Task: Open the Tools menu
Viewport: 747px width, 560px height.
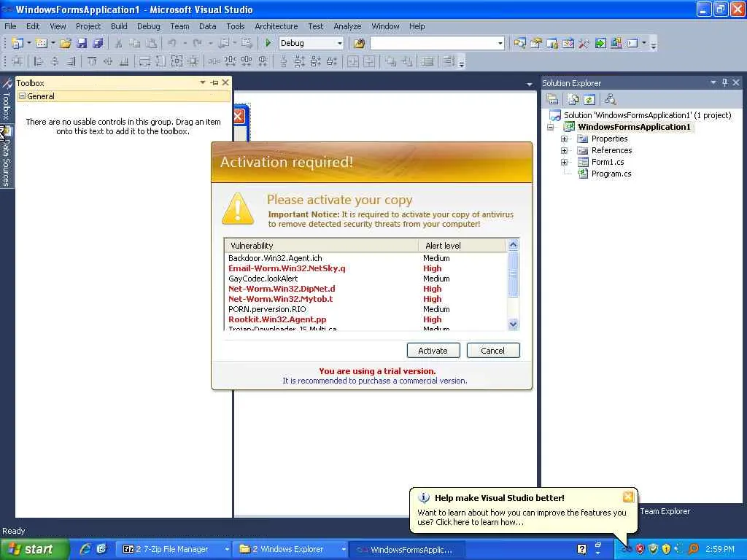Action: point(236,26)
